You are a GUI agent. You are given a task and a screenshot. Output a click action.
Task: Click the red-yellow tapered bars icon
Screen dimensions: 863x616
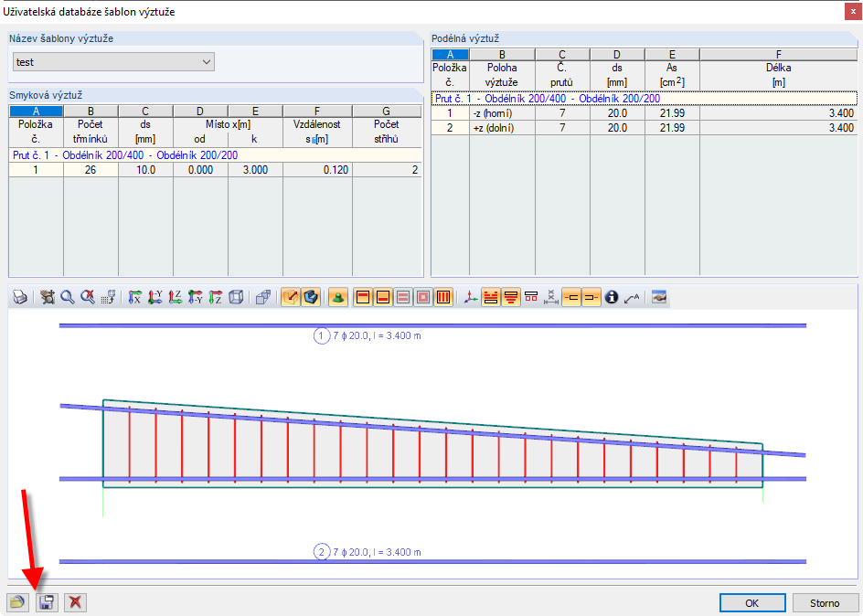[511, 298]
